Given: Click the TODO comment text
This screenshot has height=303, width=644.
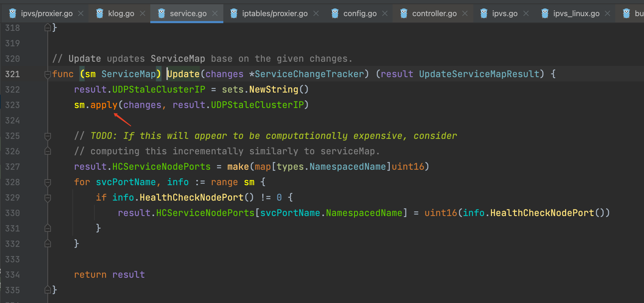Looking at the screenshot, I should coord(265,136).
